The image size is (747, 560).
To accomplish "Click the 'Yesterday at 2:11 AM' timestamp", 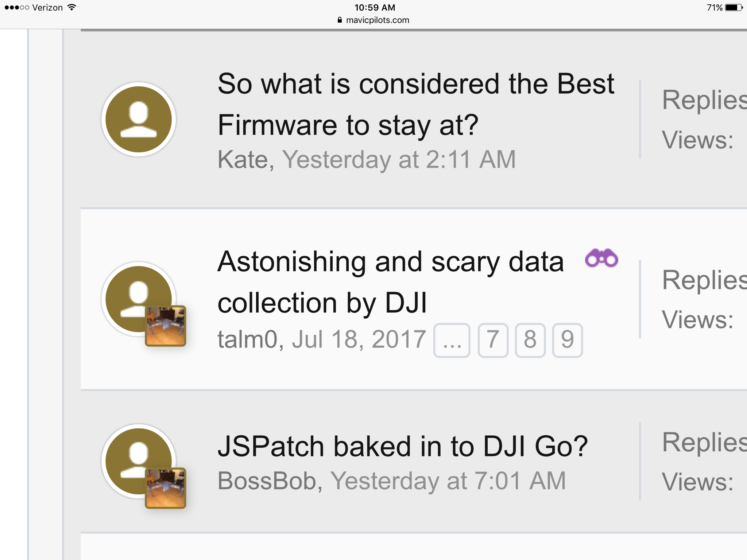I will 399,160.
